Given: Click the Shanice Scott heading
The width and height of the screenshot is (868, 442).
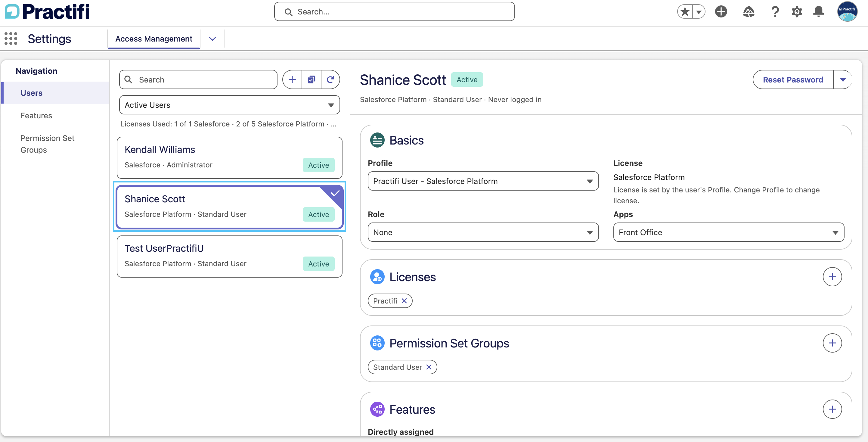Looking at the screenshot, I should coord(403,80).
